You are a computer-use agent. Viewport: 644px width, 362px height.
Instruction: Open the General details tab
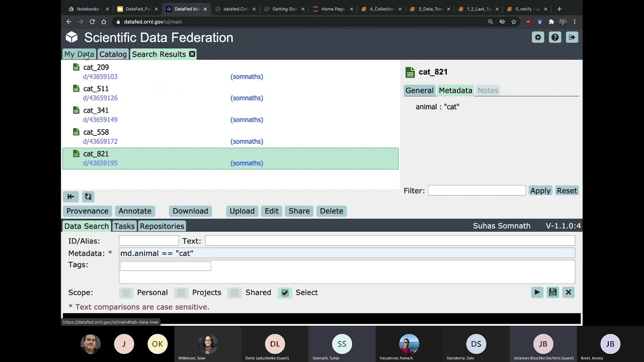tap(420, 90)
